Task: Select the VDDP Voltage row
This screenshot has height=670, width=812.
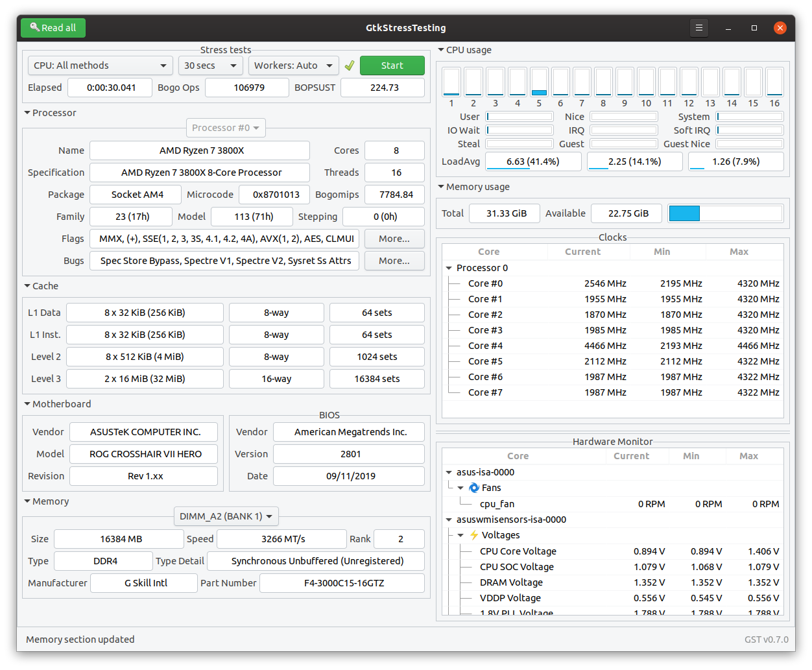Action: 613,598
